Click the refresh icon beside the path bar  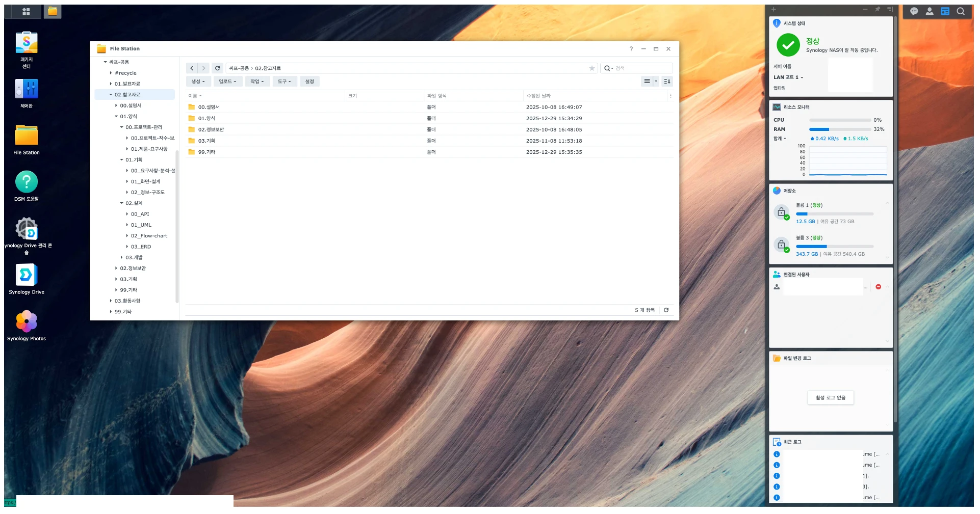[x=217, y=68]
